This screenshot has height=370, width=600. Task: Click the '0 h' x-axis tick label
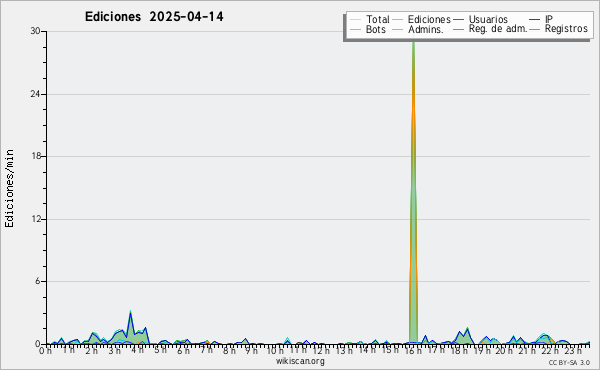coord(45,350)
